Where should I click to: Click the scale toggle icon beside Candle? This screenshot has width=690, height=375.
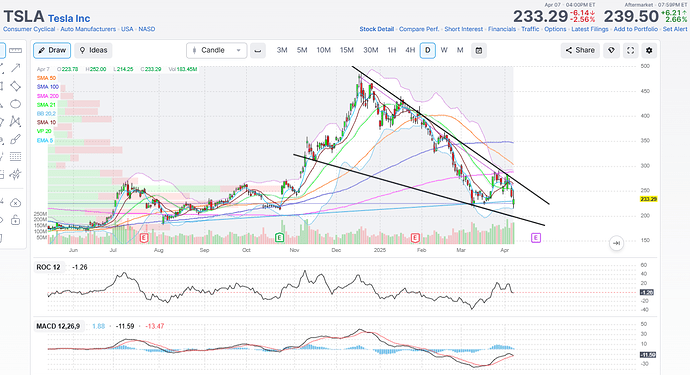(258, 51)
